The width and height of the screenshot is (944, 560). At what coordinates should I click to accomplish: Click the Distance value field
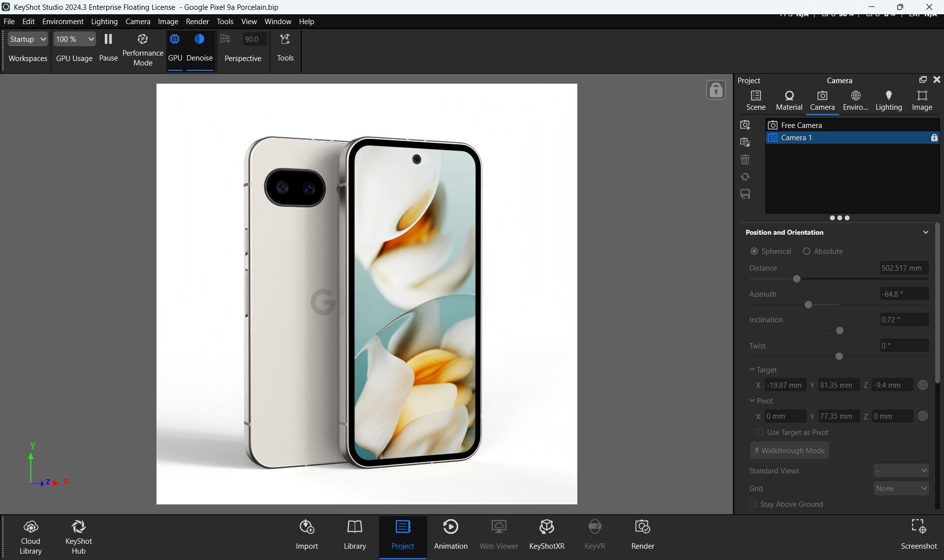coord(904,268)
